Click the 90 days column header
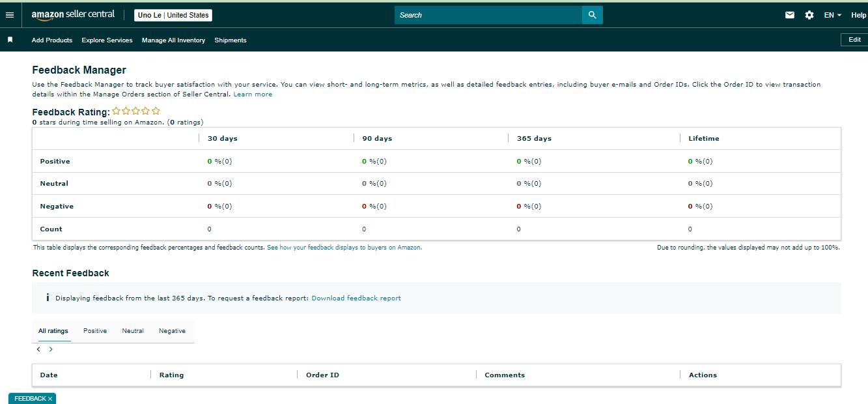 tap(377, 138)
